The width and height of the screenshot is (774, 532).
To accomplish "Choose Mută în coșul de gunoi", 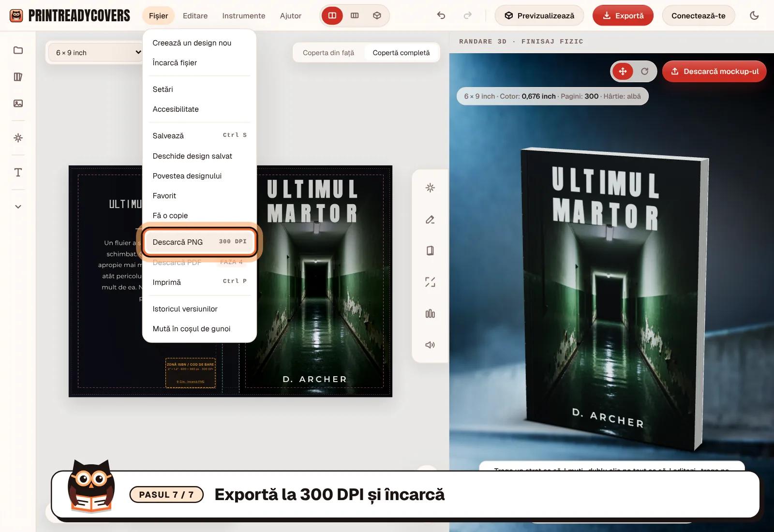I will coord(199,329).
